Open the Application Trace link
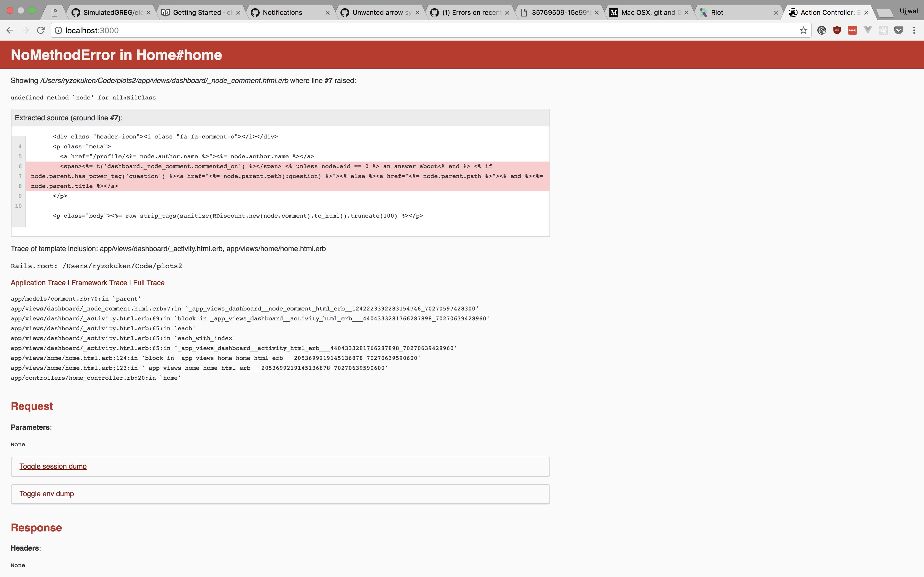 (x=38, y=283)
